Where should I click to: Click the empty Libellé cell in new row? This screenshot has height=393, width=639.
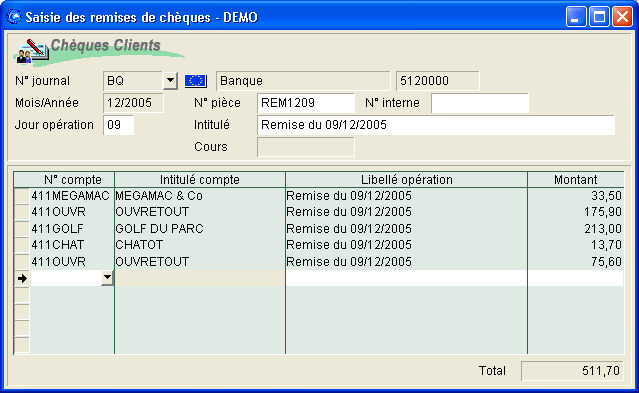(406, 278)
